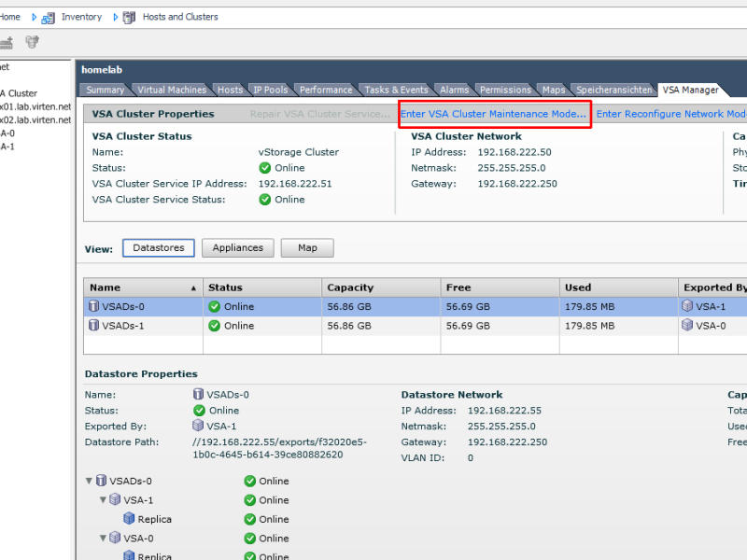Sort table by Status column
This screenshot has width=747, height=560.
click(x=262, y=287)
